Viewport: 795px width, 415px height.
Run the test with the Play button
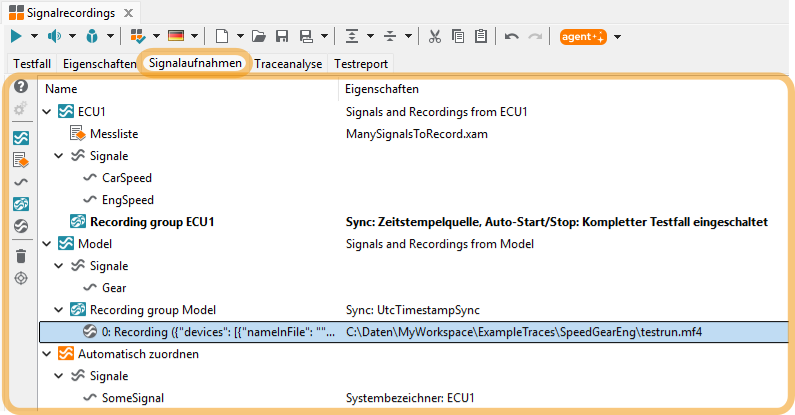(16, 36)
